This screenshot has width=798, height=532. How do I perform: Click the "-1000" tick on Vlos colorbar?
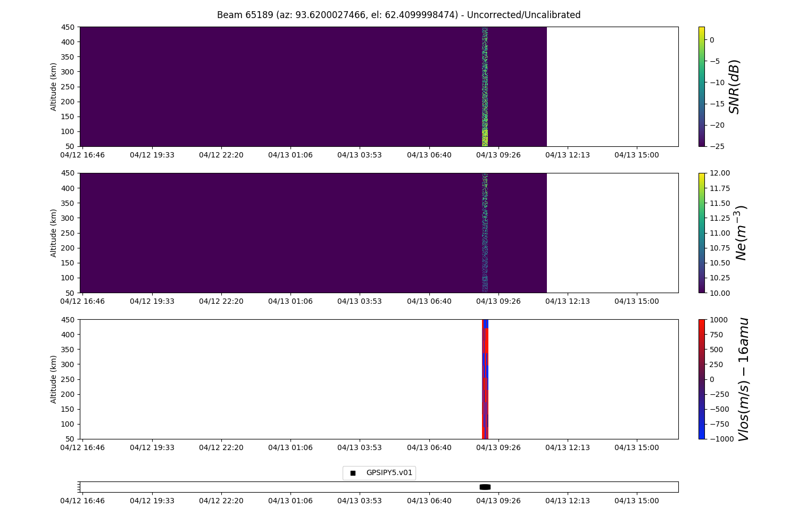[721, 439]
